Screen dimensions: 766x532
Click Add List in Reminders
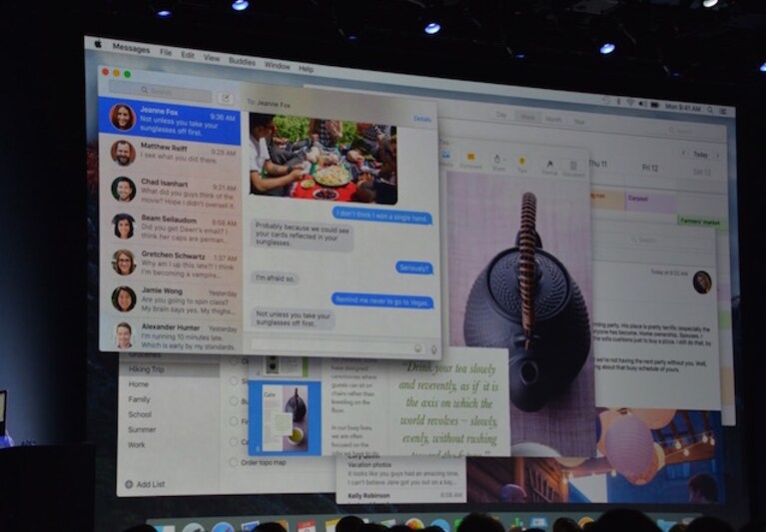tap(145, 484)
